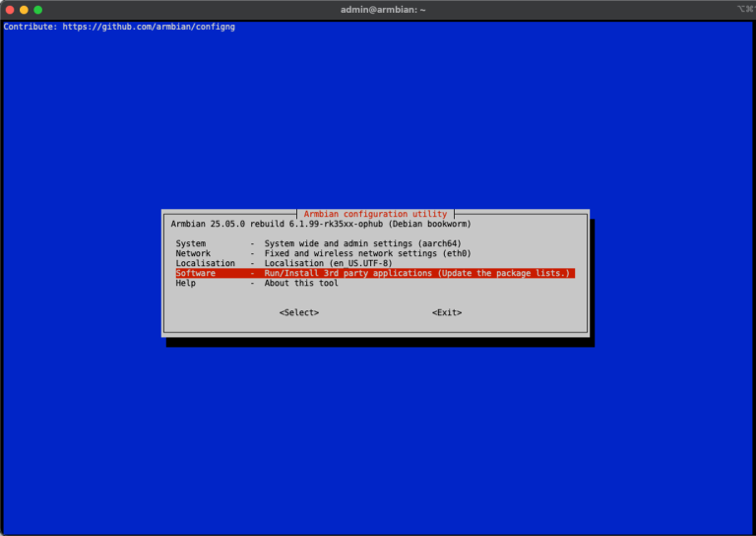Click 'Run/Install 3rd party applications' description
Screen dimensions: 756x536
[x=417, y=273]
